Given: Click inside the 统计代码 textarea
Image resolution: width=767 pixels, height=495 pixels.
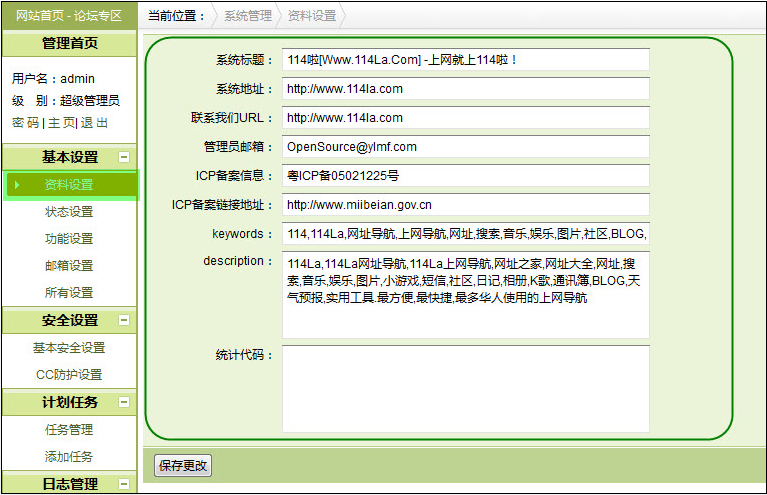Looking at the screenshot, I should click(466, 389).
